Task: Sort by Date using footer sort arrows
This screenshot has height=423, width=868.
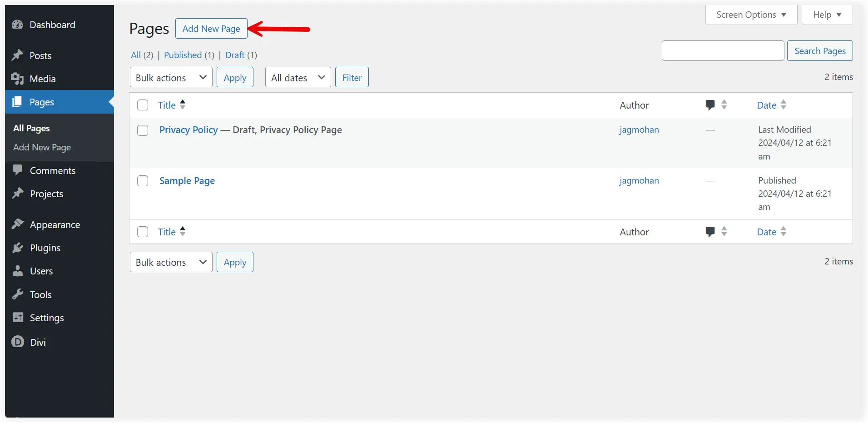Action: tap(783, 231)
